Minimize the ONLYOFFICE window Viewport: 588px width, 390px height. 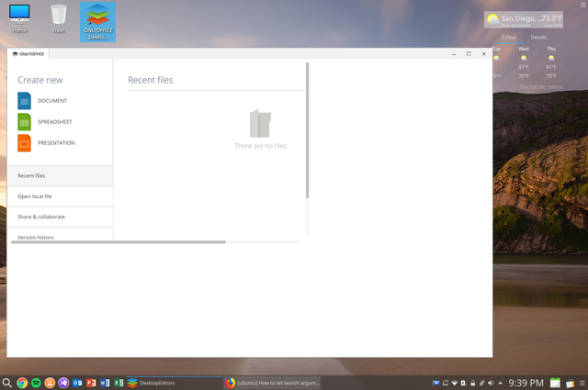pyautogui.click(x=454, y=54)
